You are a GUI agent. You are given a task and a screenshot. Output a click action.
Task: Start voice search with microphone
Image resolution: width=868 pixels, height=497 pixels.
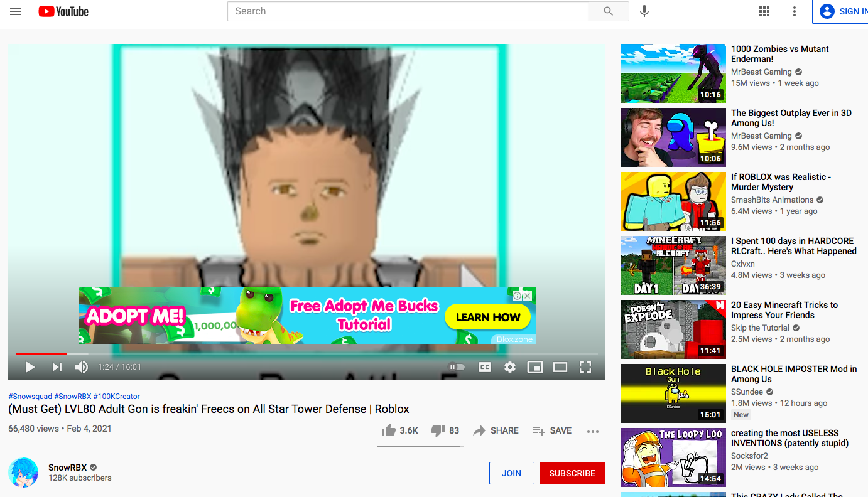pyautogui.click(x=644, y=11)
